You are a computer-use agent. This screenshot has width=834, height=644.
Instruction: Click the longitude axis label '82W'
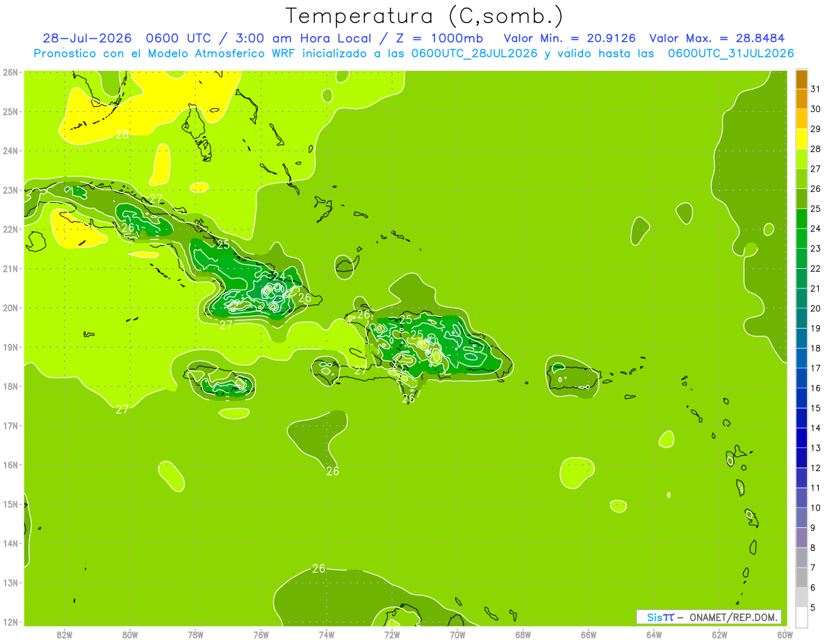tap(65, 634)
